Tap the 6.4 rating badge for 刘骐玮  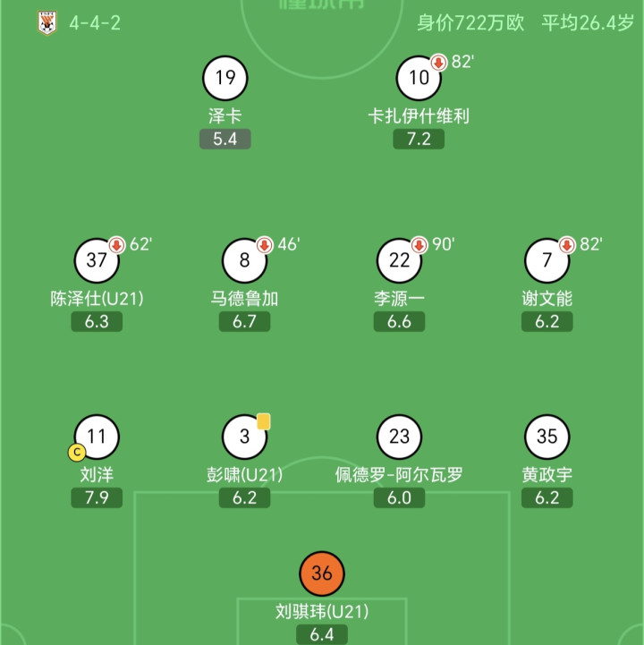[x=322, y=635]
